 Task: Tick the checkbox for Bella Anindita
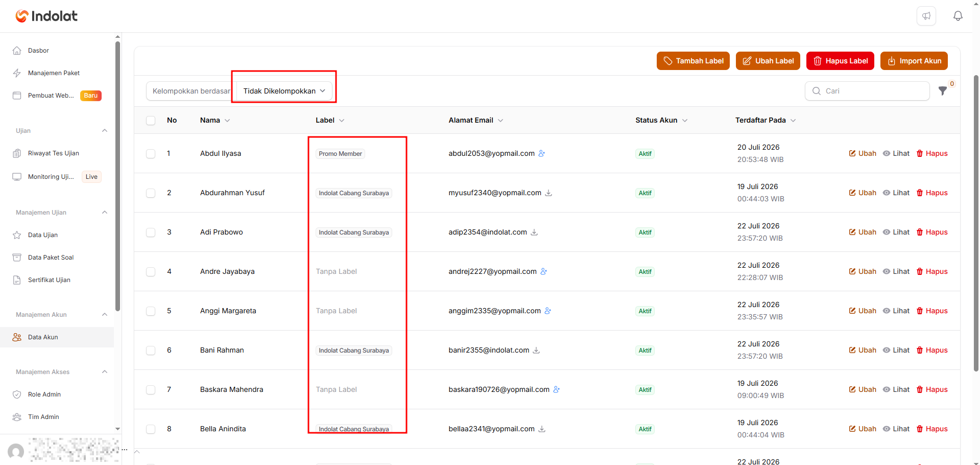click(x=151, y=429)
